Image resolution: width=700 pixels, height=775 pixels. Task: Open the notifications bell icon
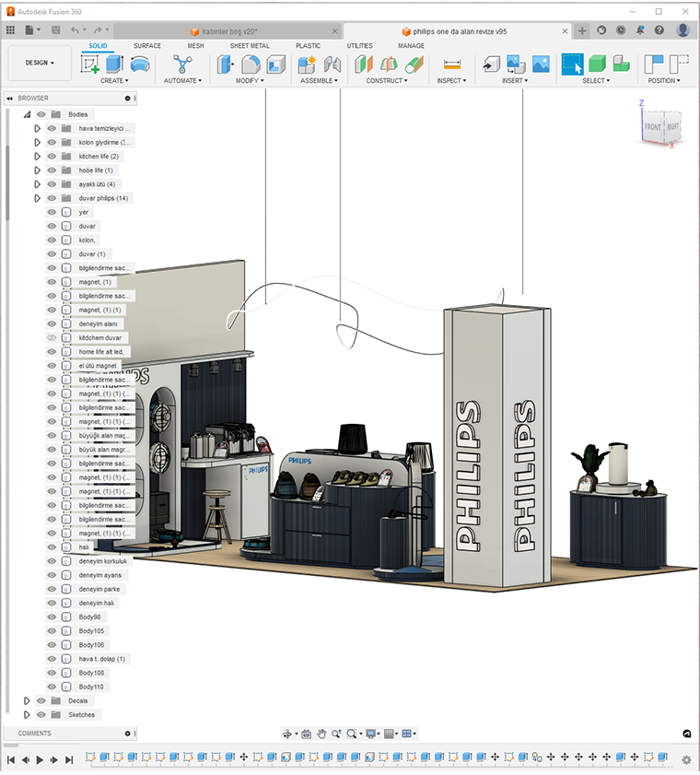tap(640, 30)
